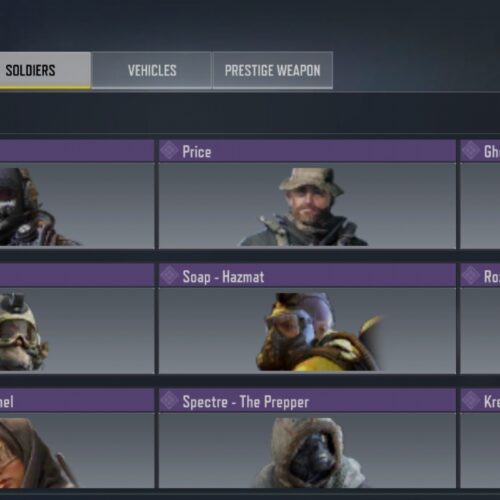Open the Soldiers tab

pos(45,70)
